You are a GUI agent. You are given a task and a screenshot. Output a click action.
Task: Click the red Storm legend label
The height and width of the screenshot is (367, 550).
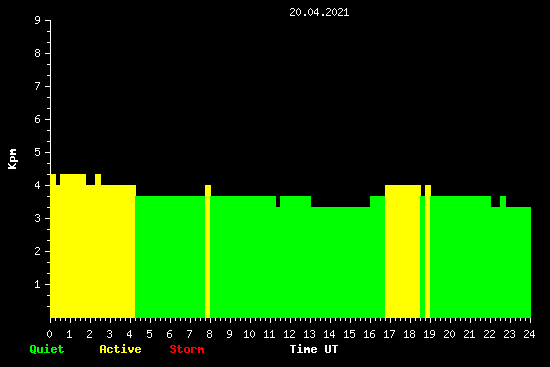point(187,349)
